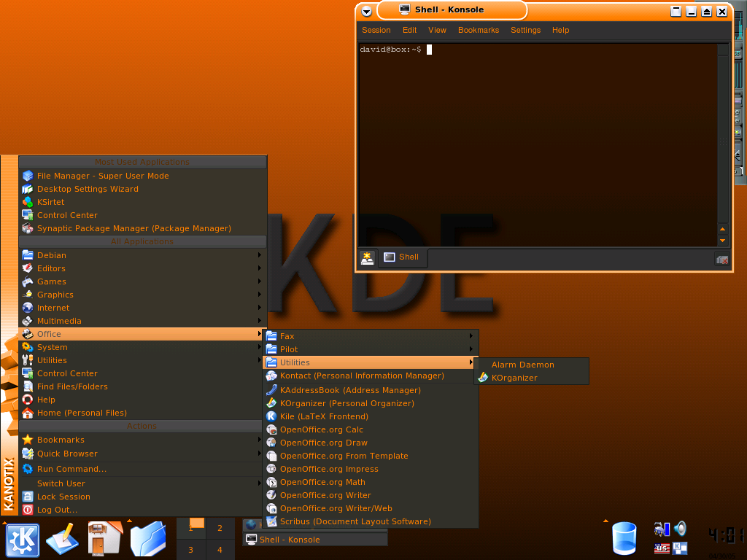Open the Quick Browser submenu
The width and height of the screenshot is (747, 560).
click(x=142, y=454)
